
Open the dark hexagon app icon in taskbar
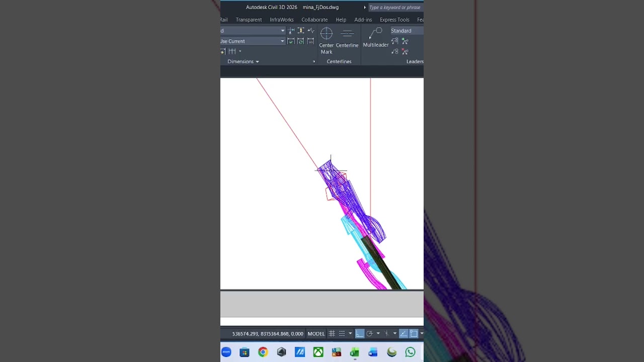281,352
